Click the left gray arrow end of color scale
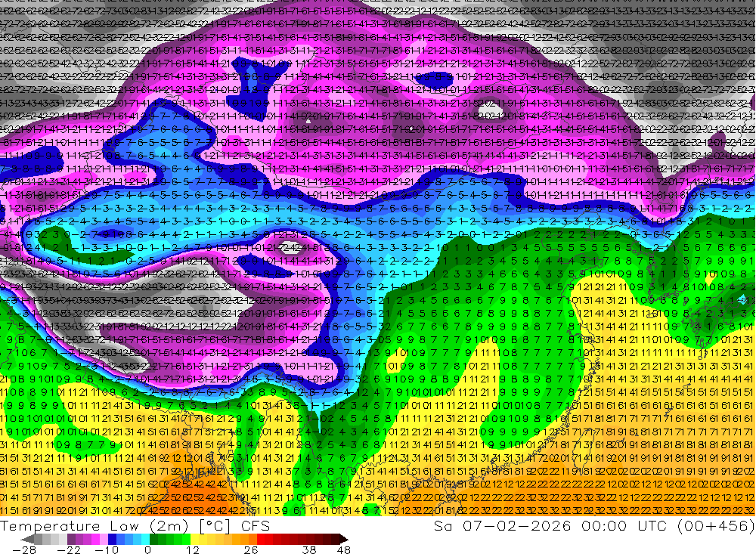The image size is (756, 554). tap(27, 539)
